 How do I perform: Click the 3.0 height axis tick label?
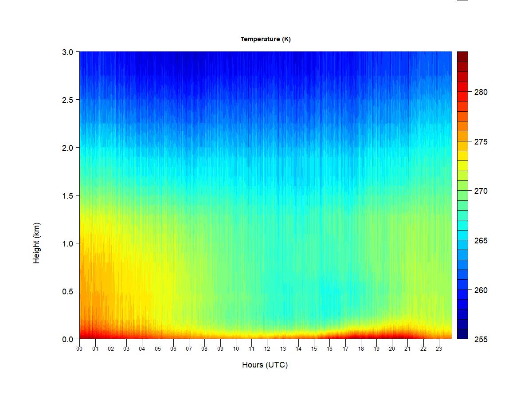(x=67, y=52)
